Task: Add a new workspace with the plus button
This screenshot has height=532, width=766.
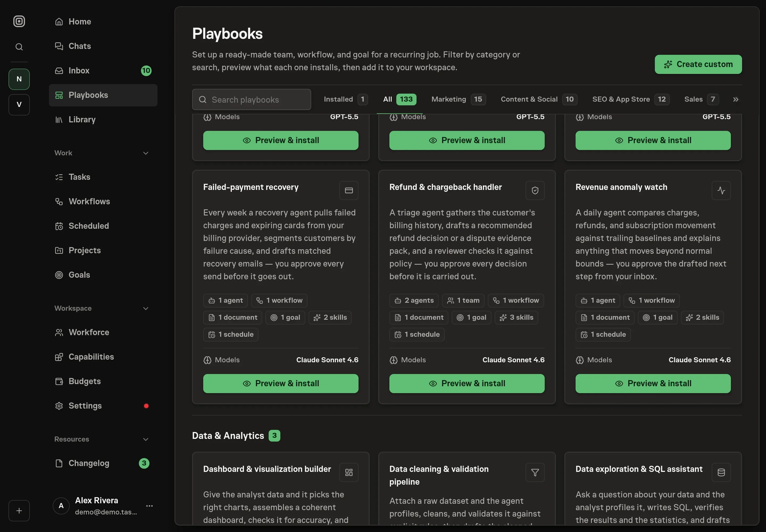Action: coord(19,511)
